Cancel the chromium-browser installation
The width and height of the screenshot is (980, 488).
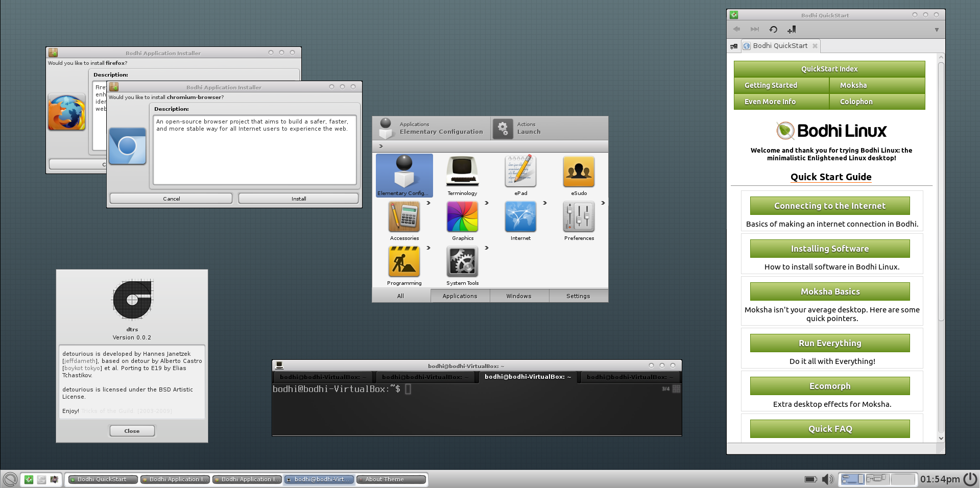click(171, 199)
